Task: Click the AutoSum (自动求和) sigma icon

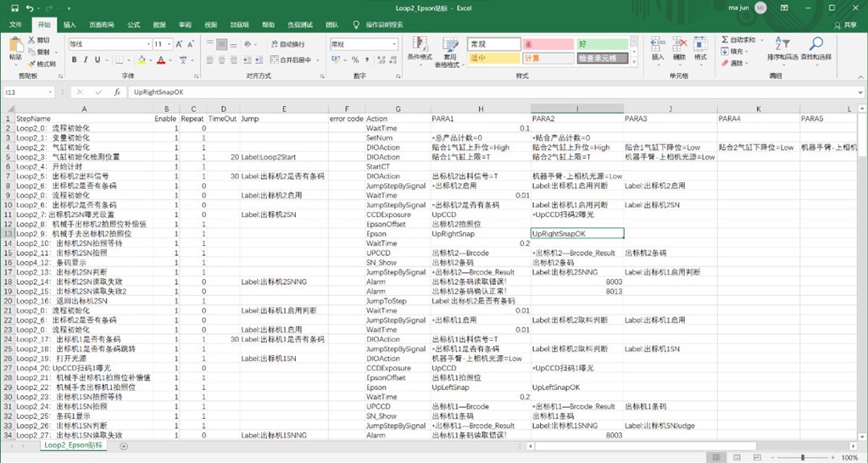Action: 725,40
